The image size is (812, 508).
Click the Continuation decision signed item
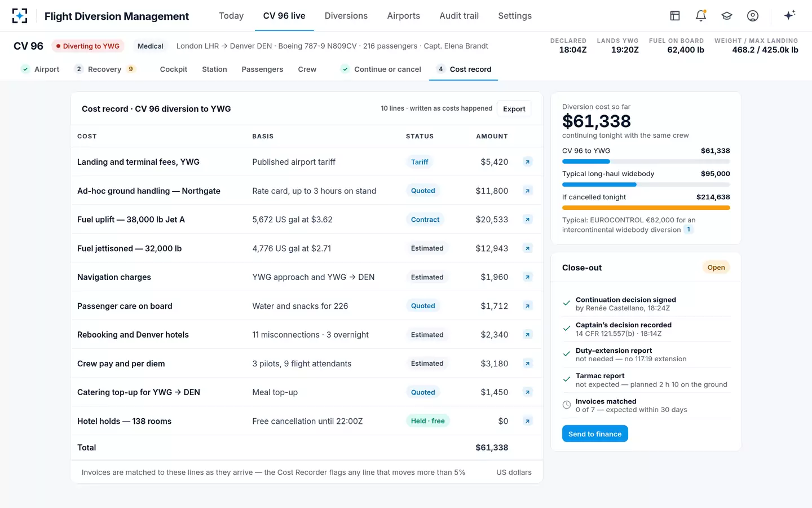[646, 304]
